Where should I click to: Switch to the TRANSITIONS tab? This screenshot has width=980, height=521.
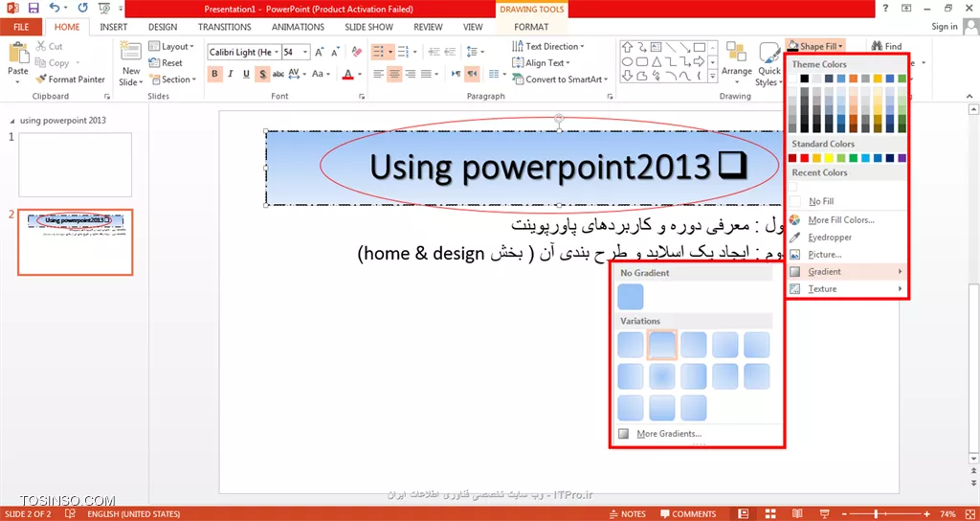point(224,27)
